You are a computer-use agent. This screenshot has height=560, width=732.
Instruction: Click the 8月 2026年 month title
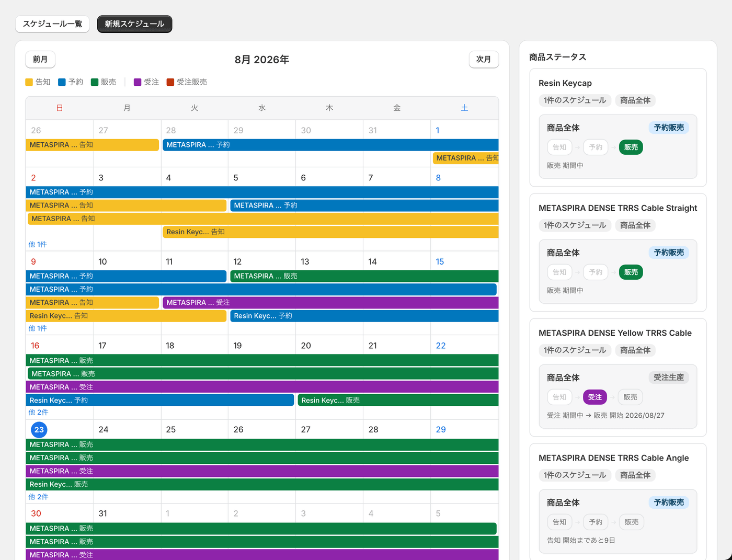tap(262, 60)
